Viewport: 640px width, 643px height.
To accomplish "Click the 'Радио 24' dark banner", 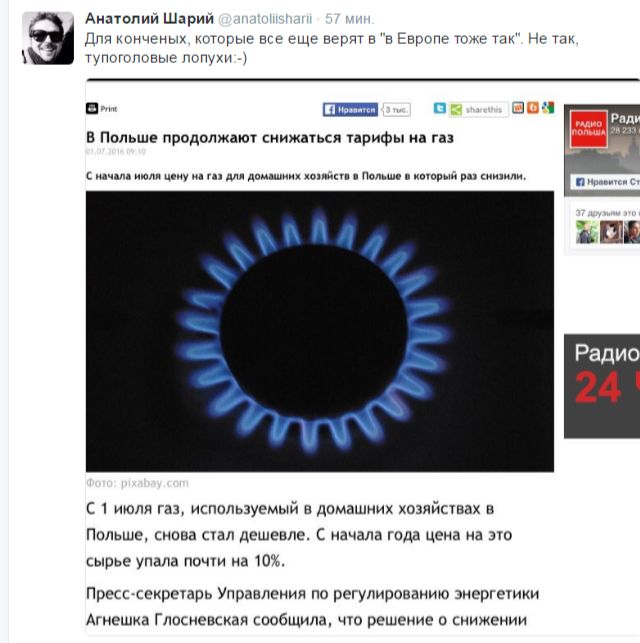I will point(602,386).
